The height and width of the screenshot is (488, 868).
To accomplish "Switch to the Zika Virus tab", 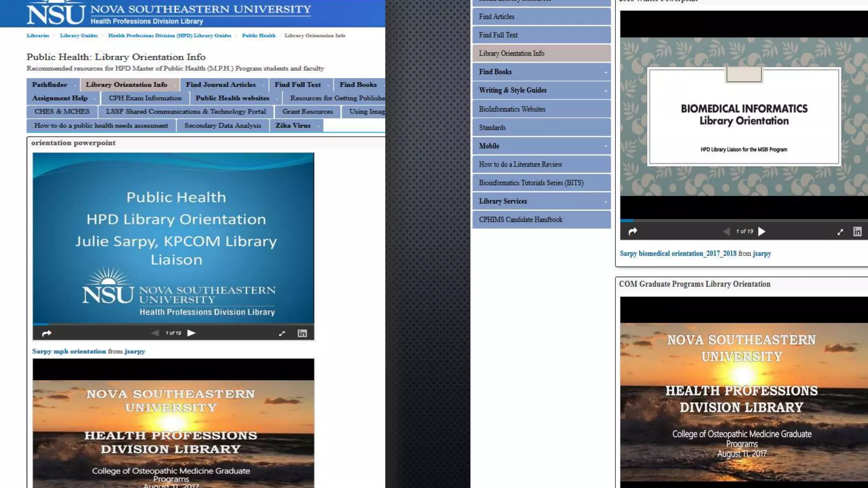I will click(x=293, y=125).
